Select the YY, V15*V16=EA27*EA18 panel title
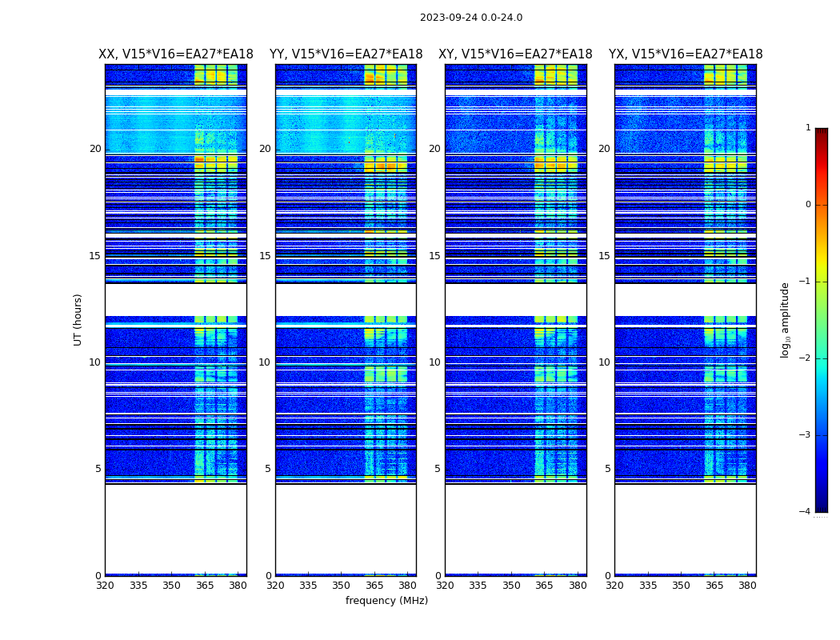 (x=346, y=54)
